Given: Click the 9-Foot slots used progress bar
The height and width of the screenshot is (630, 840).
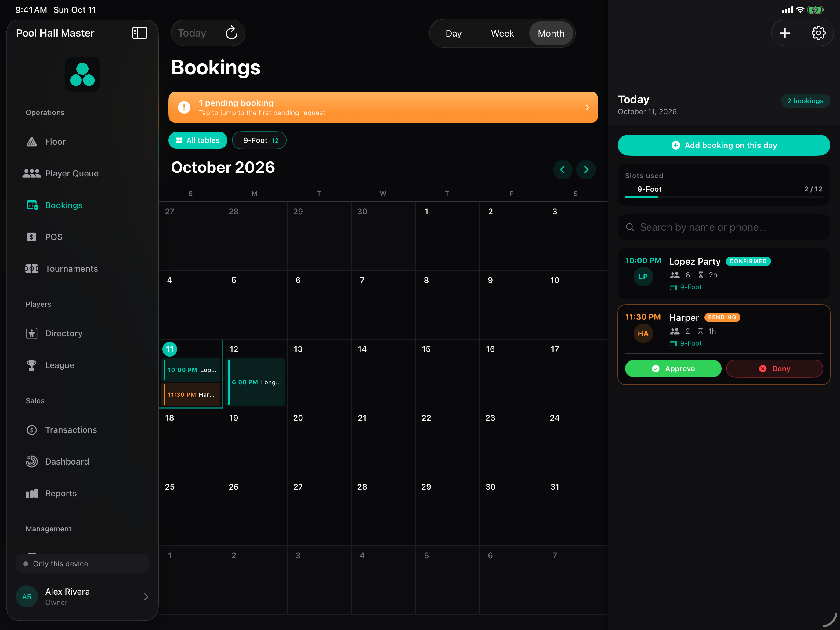Looking at the screenshot, I should [x=723, y=197].
